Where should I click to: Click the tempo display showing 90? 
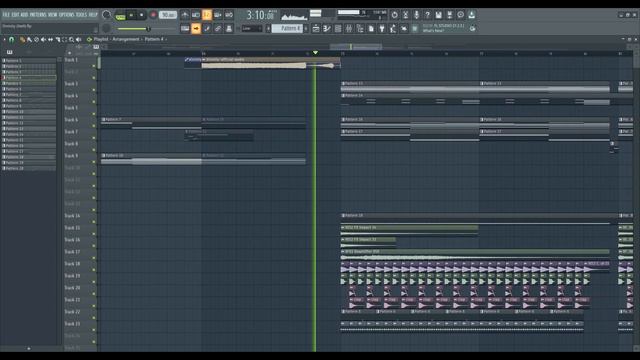tap(168, 15)
